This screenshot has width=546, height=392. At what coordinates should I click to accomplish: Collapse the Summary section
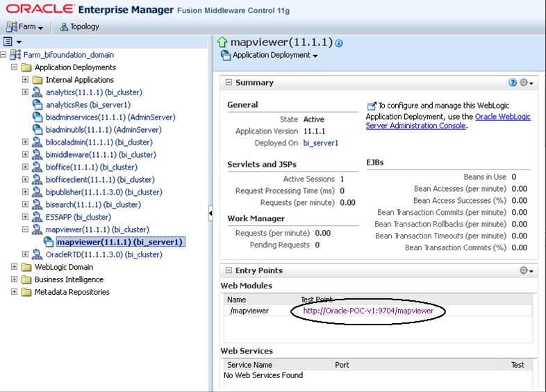[229, 83]
